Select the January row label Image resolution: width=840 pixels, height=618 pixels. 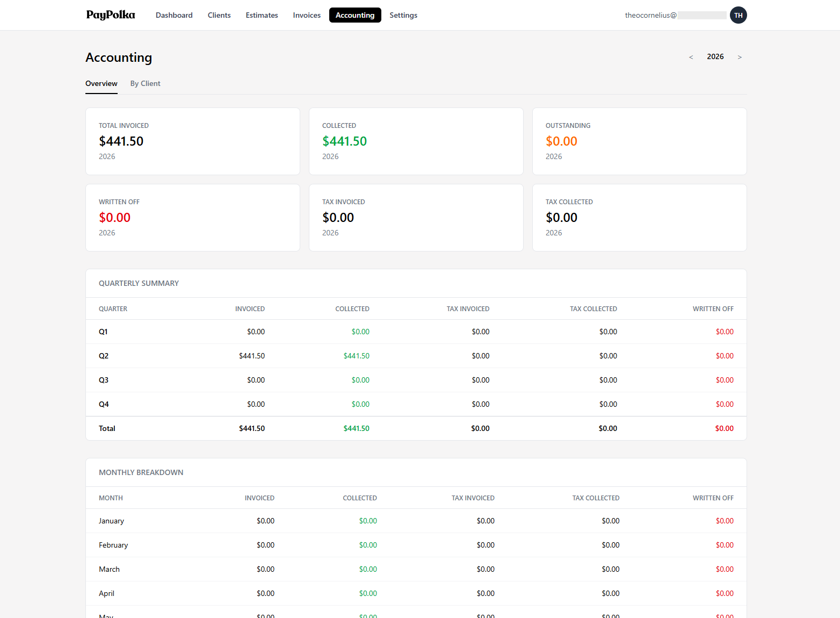tap(111, 521)
